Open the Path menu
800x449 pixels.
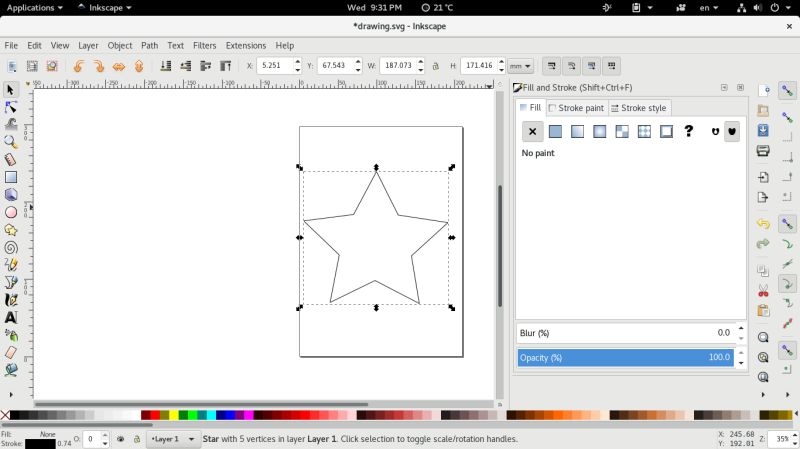[x=149, y=45]
